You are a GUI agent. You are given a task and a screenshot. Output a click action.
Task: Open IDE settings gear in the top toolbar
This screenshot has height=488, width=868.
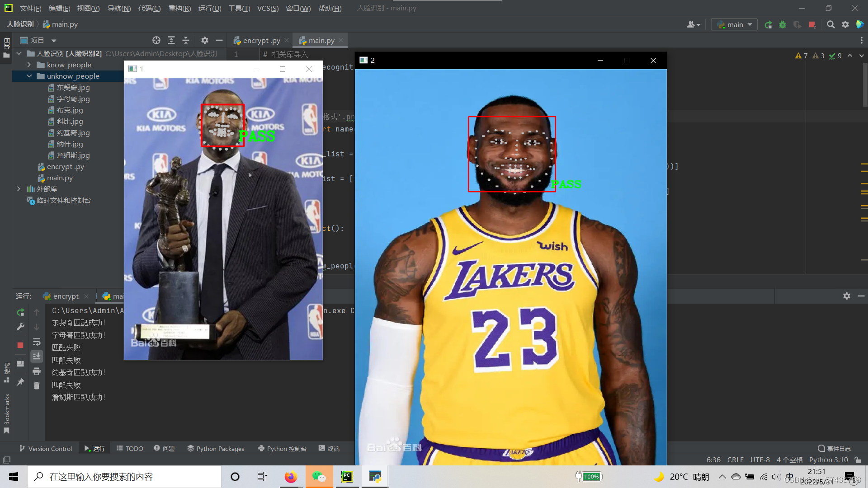coord(845,24)
